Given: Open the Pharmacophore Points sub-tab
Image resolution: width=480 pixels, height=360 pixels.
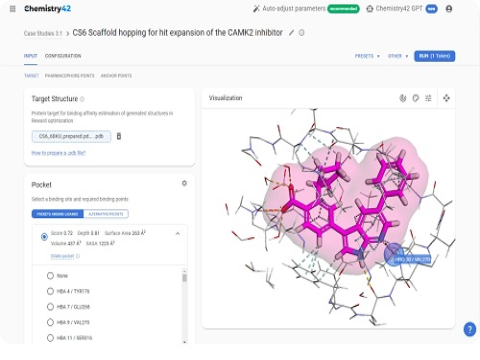Looking at the screenshot, I should tap(70, 76).
